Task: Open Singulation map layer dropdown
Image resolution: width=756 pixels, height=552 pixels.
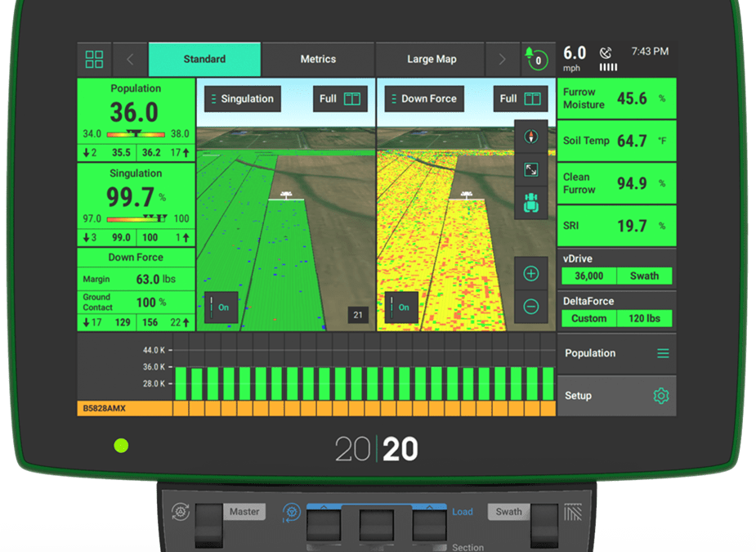Action: 243,99
